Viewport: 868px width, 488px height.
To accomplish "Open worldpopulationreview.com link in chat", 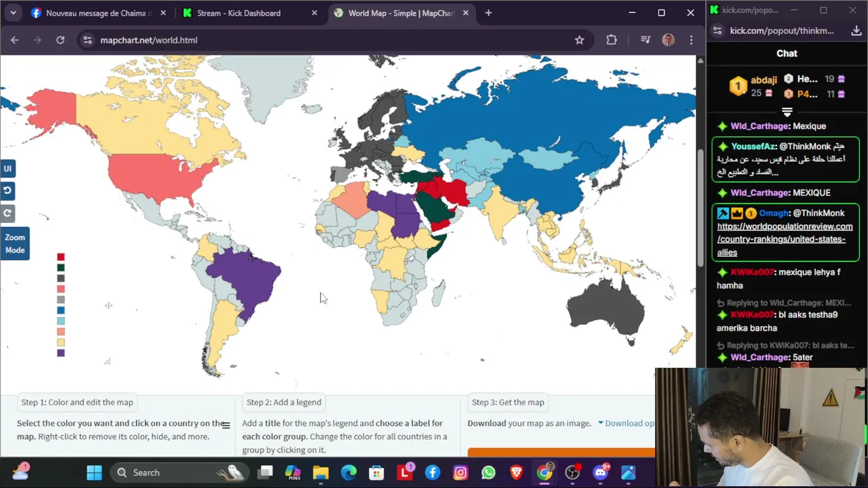I will (x=785, y=239).
